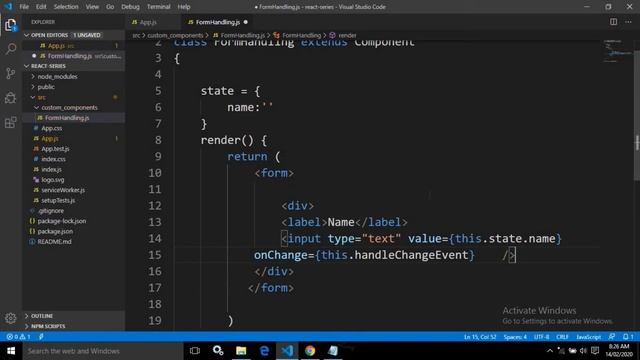Open the Go menu

pyautogui.click(x=110, y=7)
